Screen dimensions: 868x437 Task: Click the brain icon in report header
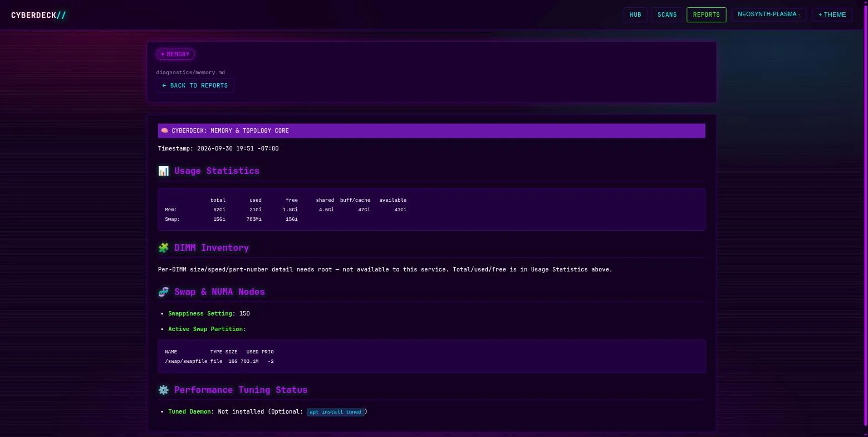tap(164, 130)
